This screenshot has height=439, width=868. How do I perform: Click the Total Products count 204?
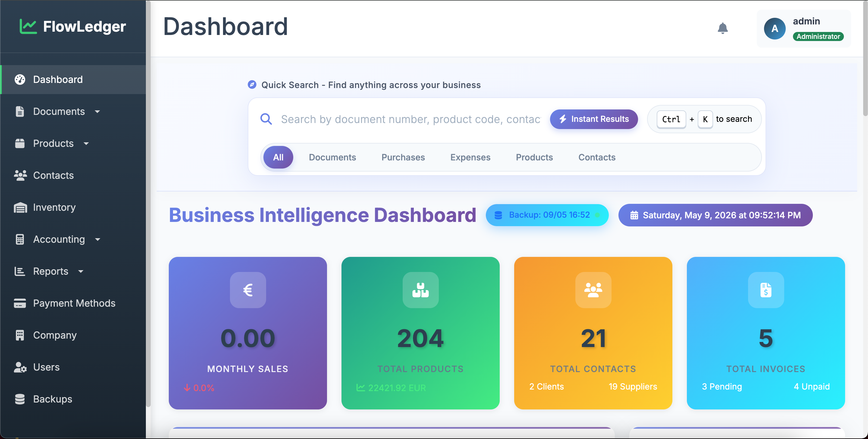[420, 338]
